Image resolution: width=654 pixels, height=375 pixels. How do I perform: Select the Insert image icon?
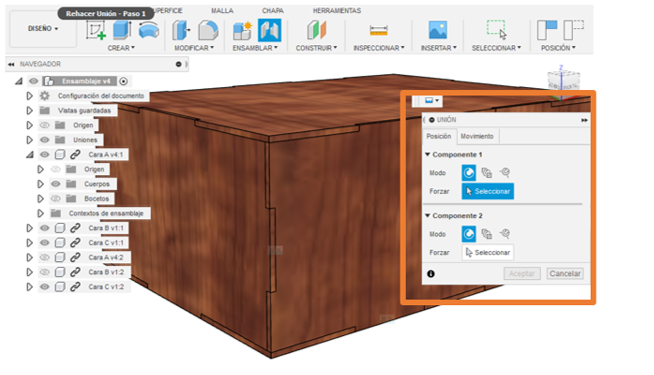pos(438,30)
